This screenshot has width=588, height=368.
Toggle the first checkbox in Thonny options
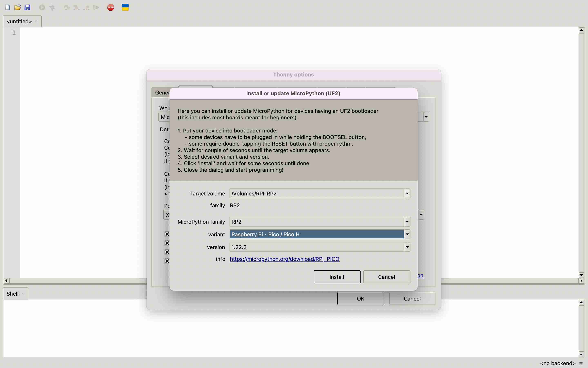point(167,234)
